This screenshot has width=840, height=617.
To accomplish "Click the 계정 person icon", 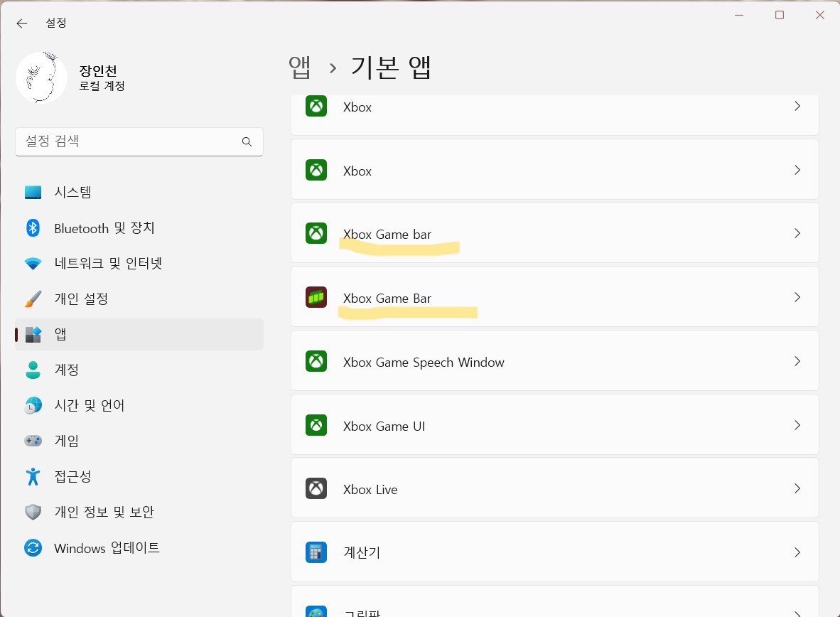I will click(33, 370).
